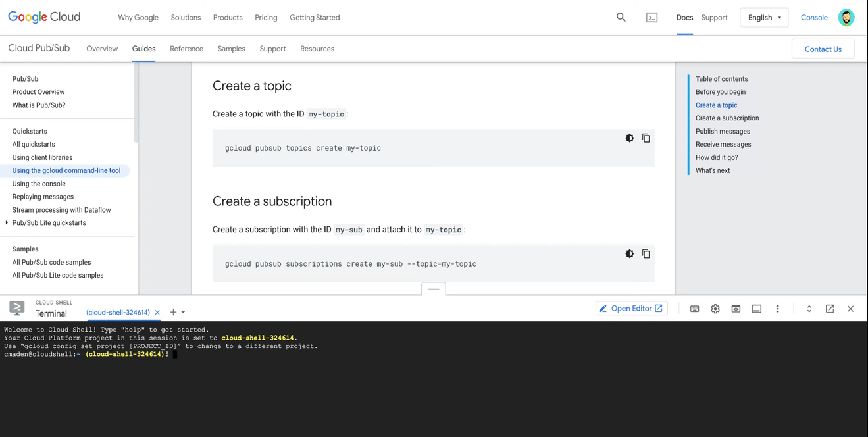The height and width of the screenshot is (437, 868).
Task: Open All quickstarts in sidebar
Action: (x=34, y=145)
